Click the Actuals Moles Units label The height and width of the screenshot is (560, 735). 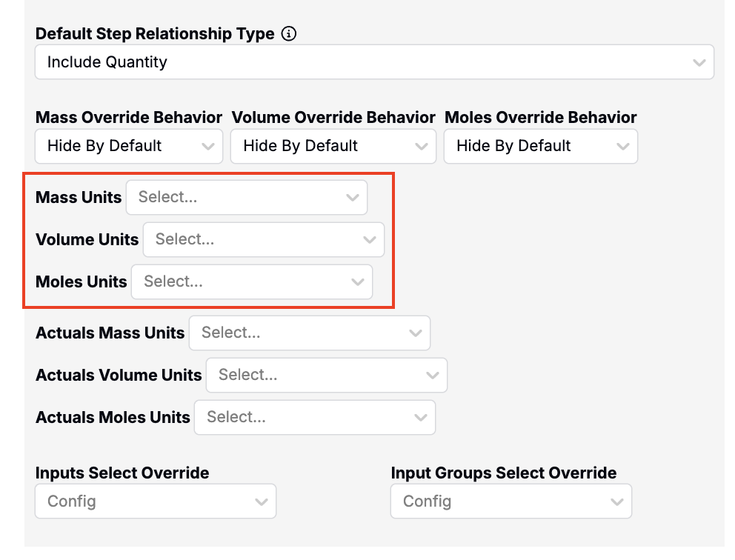pos(113,418)
